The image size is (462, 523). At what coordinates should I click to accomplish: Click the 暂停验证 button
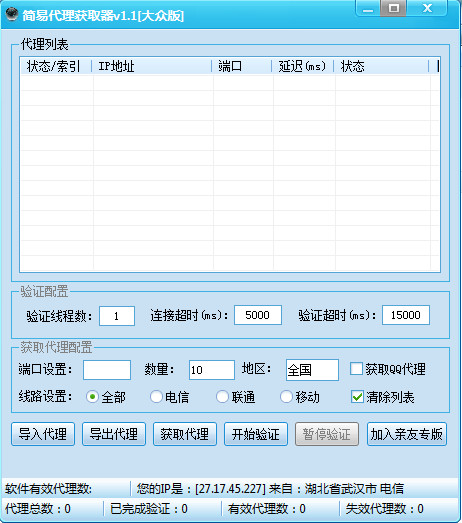tap(327, 434)
